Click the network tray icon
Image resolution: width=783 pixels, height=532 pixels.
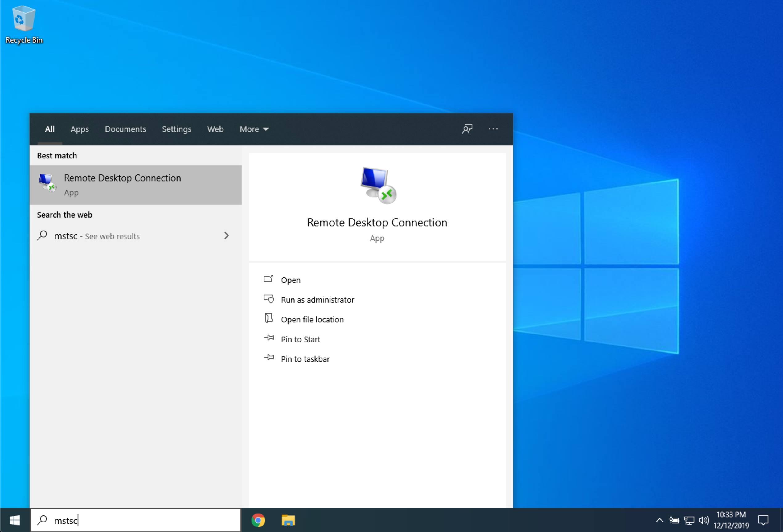(689, 520)
